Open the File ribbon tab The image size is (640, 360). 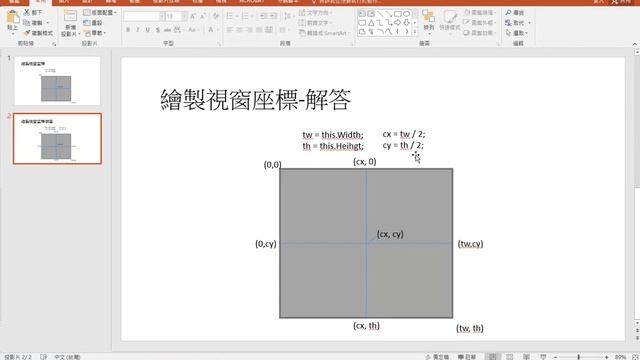point(14,2)
